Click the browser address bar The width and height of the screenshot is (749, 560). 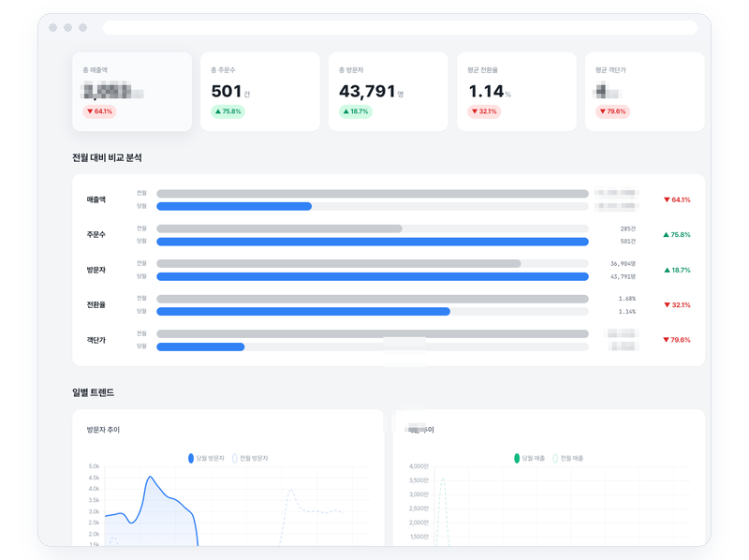point(401,28)
